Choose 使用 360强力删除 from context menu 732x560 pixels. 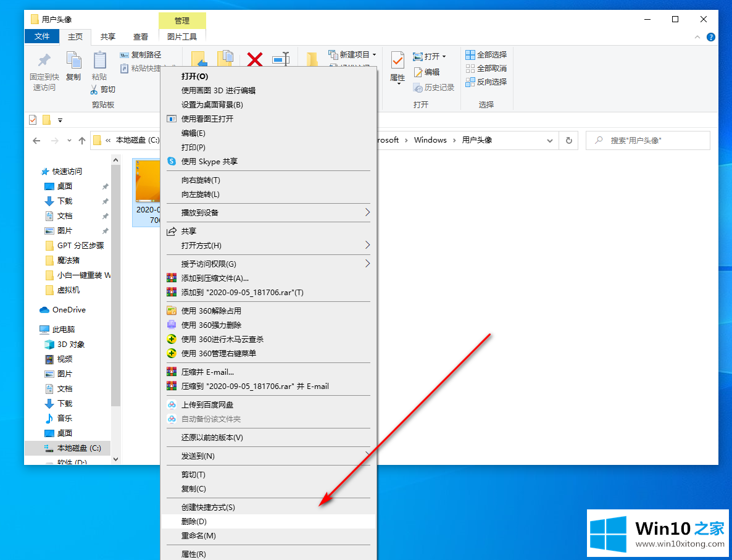[x=268, y=325]
